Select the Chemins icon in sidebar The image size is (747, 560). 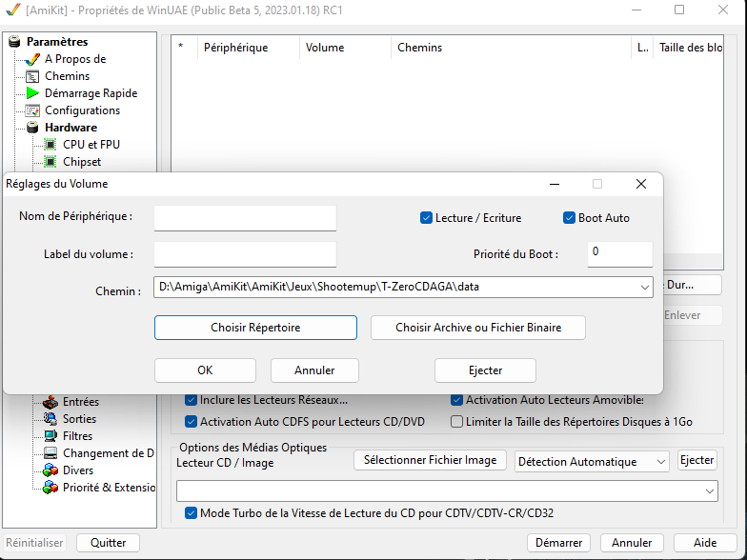32,76
